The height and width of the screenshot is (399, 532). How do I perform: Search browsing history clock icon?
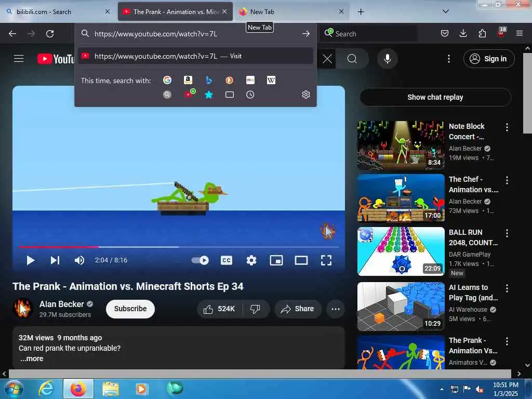coord(250,95)
